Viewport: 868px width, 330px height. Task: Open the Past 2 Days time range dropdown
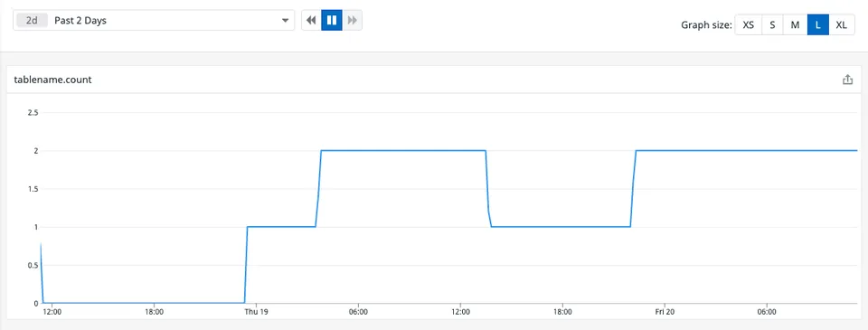click(x=154, y=21)
